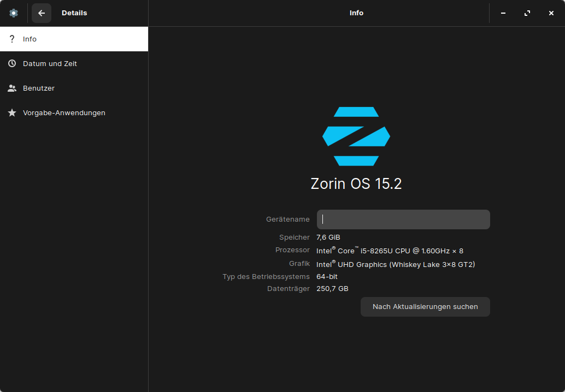Click the Prozessor value i5-8265U
The height and width of the screenshot is (392, 565).
pos(390,251)
